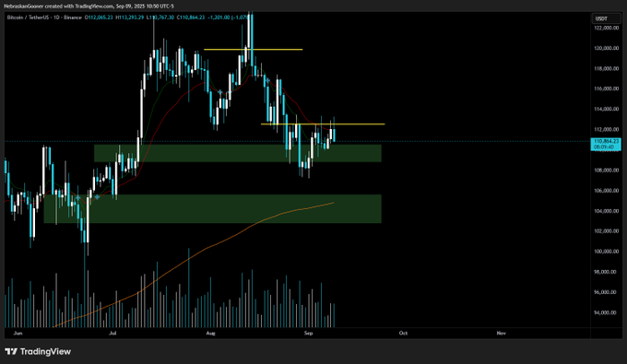Click the Nov label on the time axis
627x364 pixels.
tap(501, 334)
